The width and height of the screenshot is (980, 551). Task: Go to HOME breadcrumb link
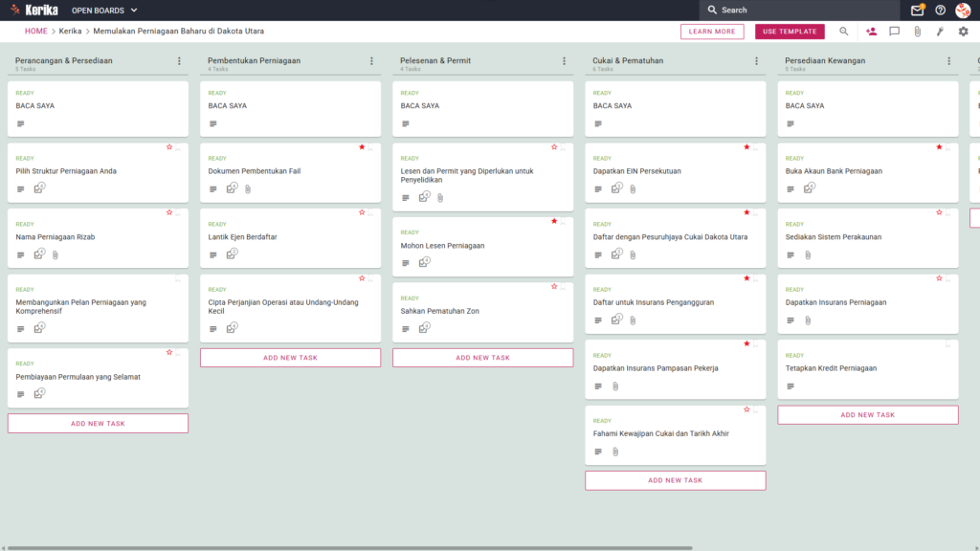pos(36,32)
